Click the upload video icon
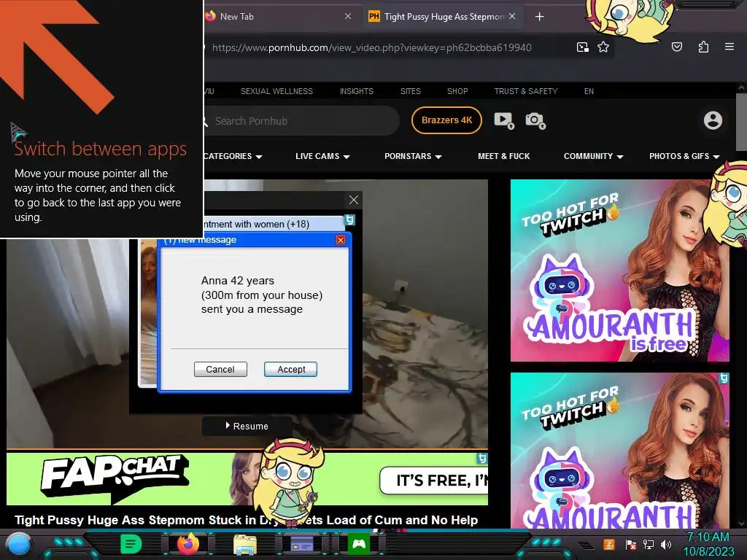 [x=504, y=120]
